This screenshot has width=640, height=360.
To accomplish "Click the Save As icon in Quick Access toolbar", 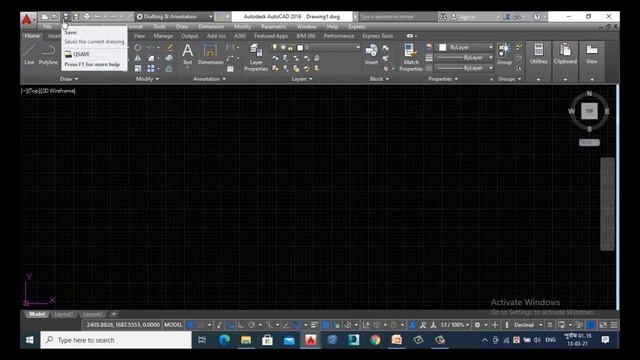I will pos(76,17).
